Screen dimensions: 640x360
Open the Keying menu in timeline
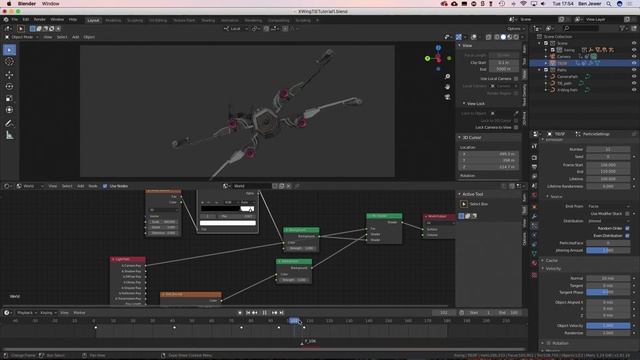(47, 313)
